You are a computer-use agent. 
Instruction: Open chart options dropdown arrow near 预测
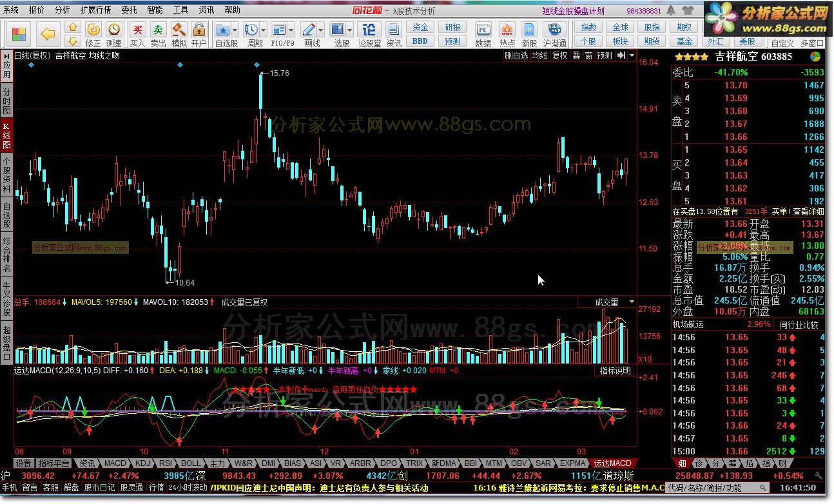[x=632, y=55]
